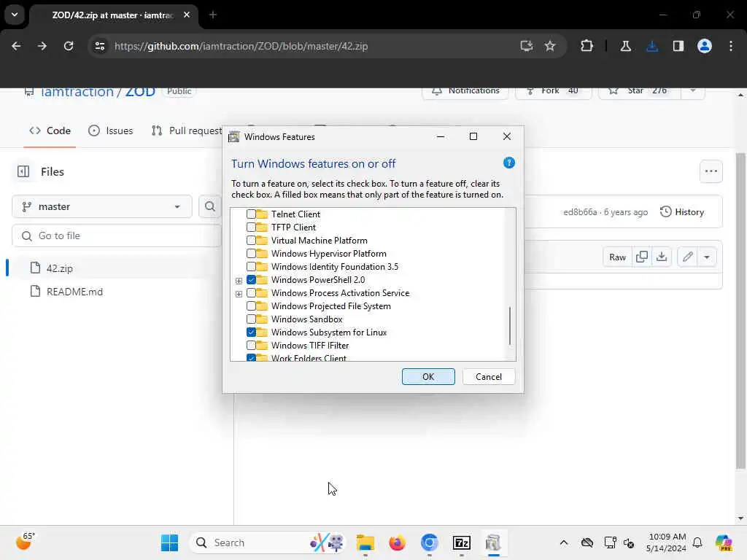This screenshot has height=560, width=747.
Task: Close the ZOD/42.zip browser tab
Action: (x=187, y=15)
